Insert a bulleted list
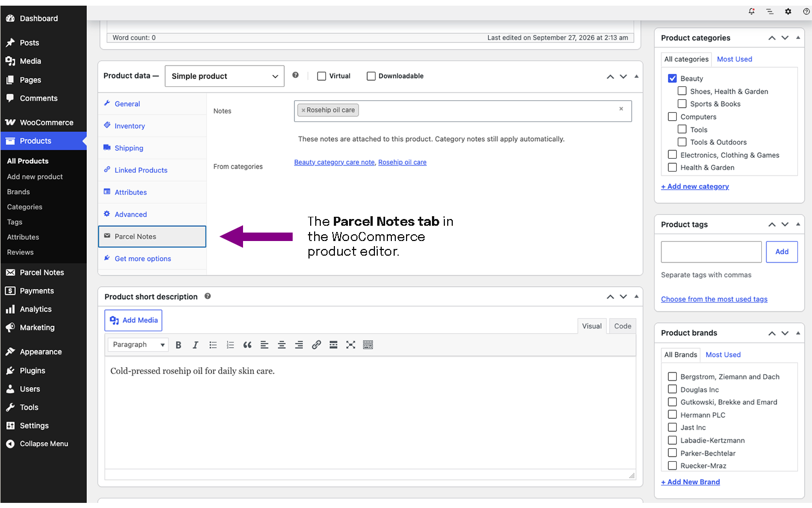 [213, 345]
